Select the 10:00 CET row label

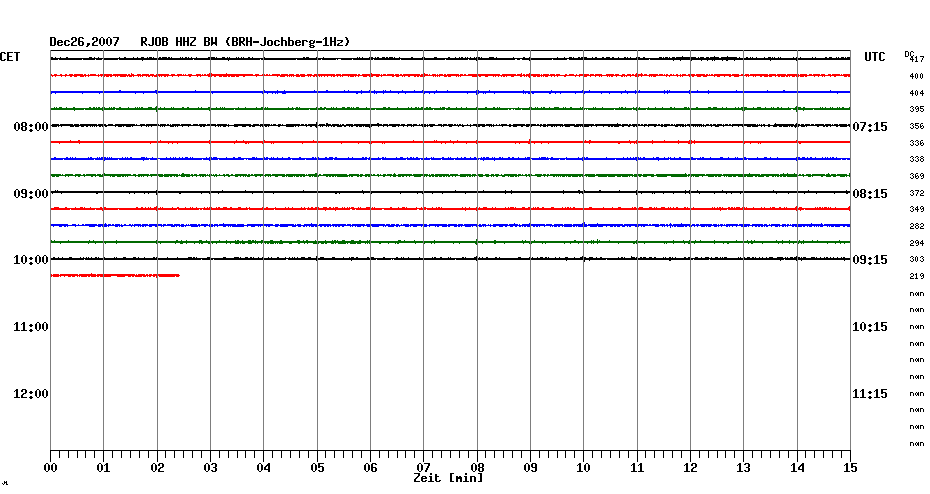click(31, 260)
